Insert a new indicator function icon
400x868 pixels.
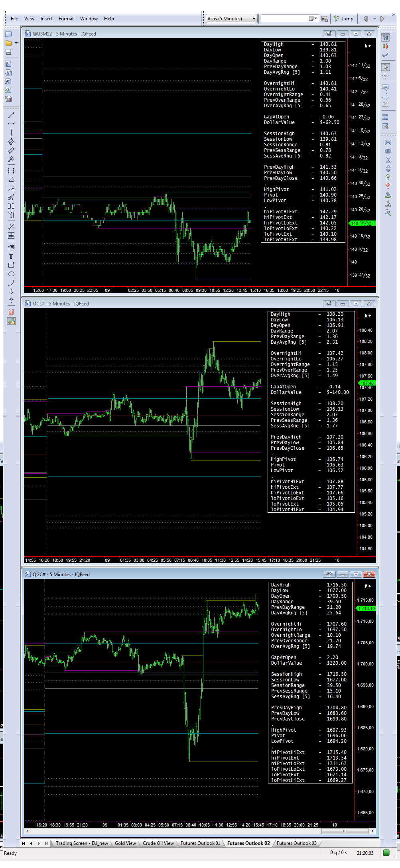point(8,81)
